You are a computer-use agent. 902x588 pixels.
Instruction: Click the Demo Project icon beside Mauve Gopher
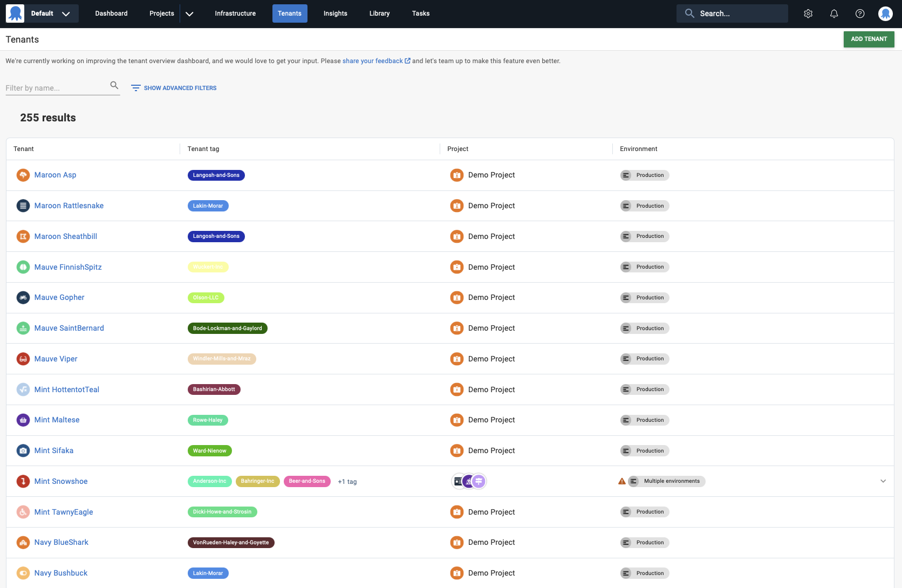pyautogui.click(x=457, y=297)
